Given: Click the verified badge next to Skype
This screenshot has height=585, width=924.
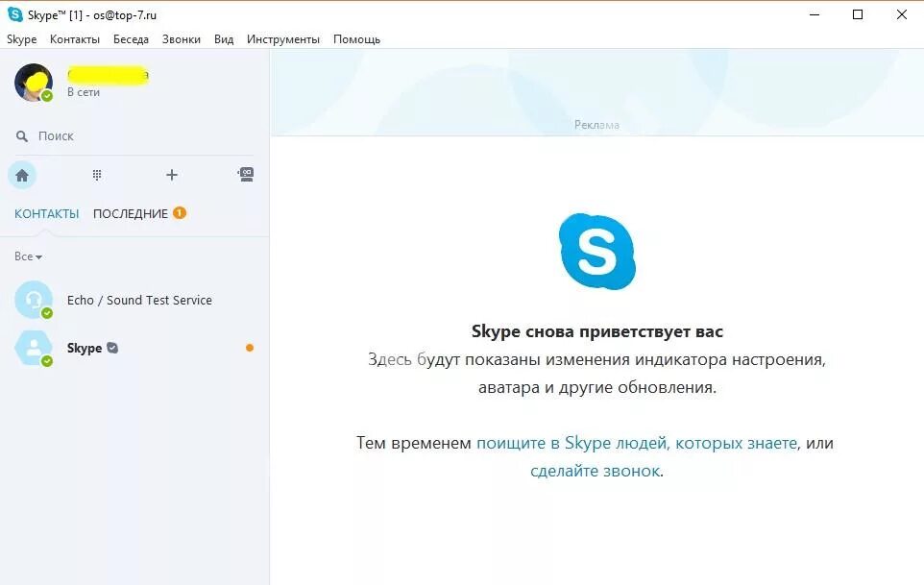Looking at the screenshot, I should (x=112, y=348).
